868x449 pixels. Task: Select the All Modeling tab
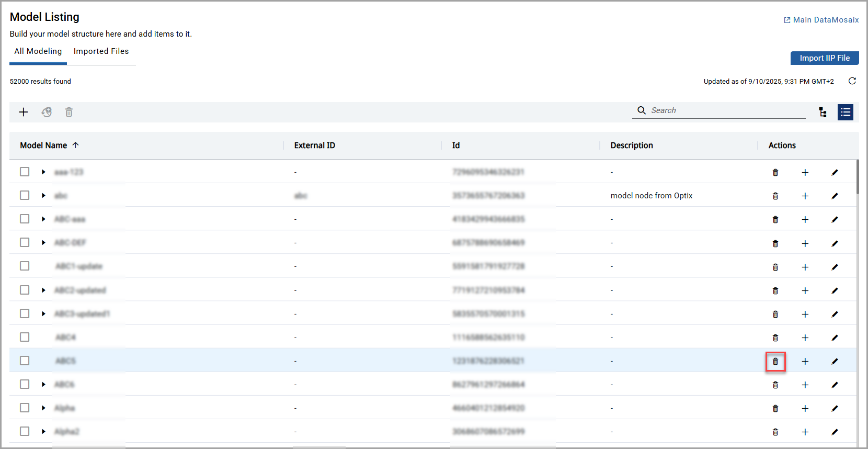[x=38, y=51]
